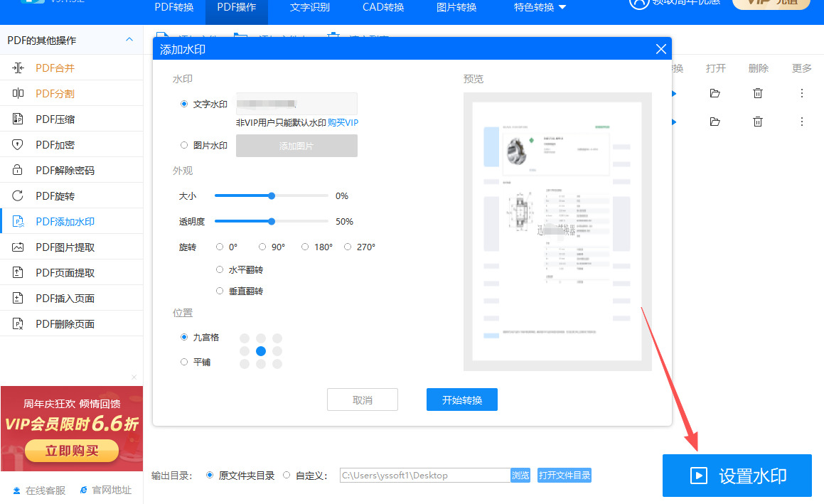824x504 pixels.
Task: Click the PDF页面提取 icon
Action: pos(18,273)
